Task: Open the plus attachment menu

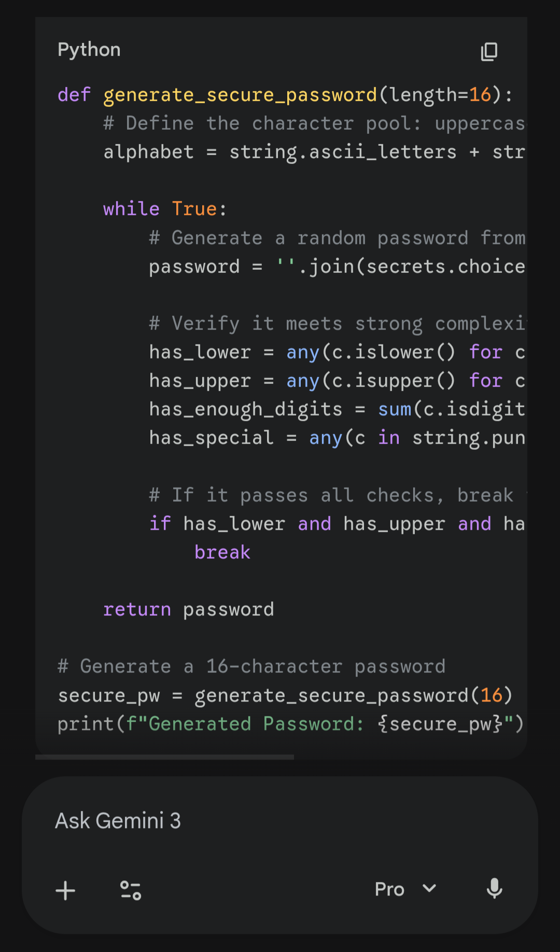Action: [x=65, y=890]
